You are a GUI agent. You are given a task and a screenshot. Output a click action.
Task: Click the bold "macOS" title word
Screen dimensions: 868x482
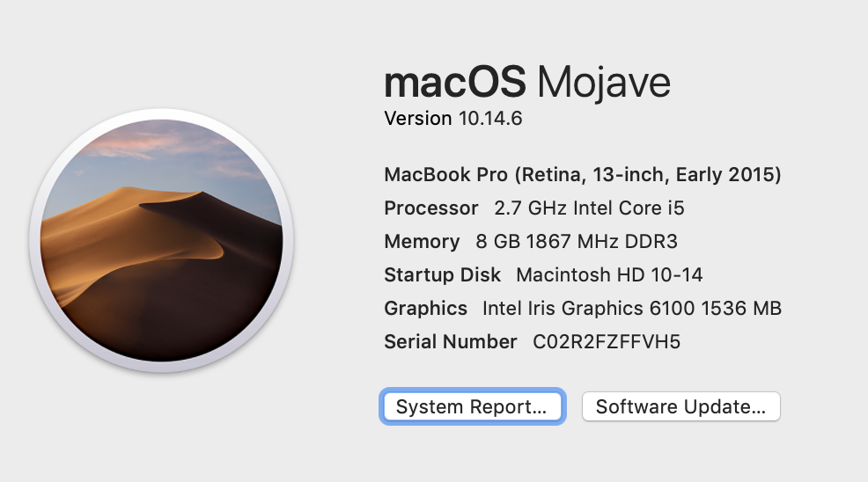455,83
